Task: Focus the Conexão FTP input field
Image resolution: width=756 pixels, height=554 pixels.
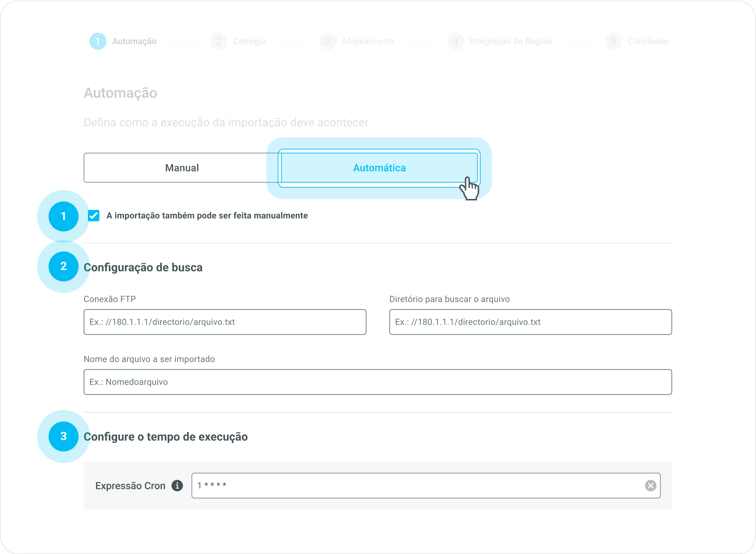Action: (x=225, y=322)
